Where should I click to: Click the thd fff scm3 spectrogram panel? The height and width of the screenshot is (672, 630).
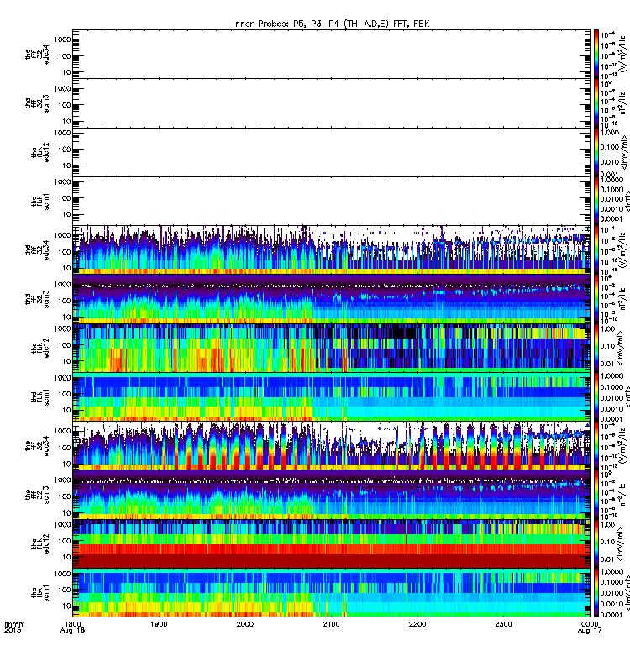coord(331,299)
